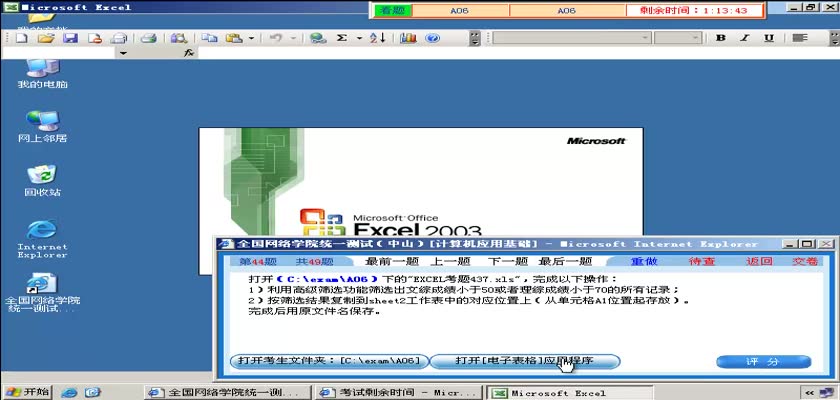
Task: Click 打开[电子表格]应用程序 button
Action: pos(525,361)
